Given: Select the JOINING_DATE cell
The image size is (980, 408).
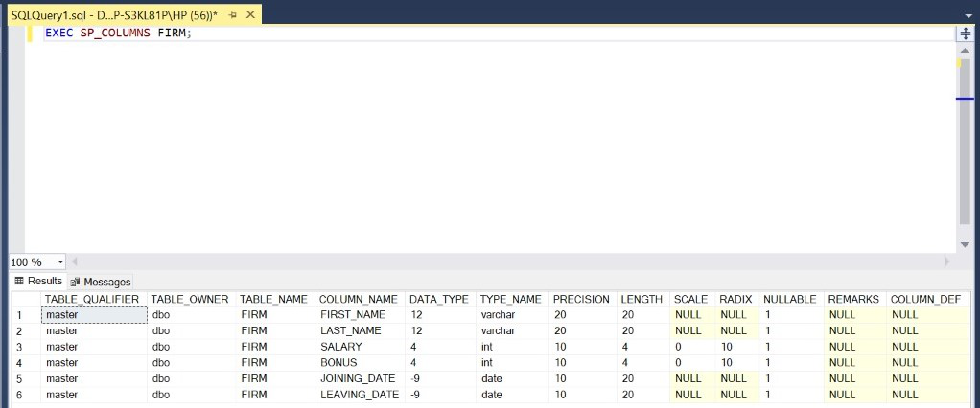Looking at the screenshot, I should click(357, 378).
